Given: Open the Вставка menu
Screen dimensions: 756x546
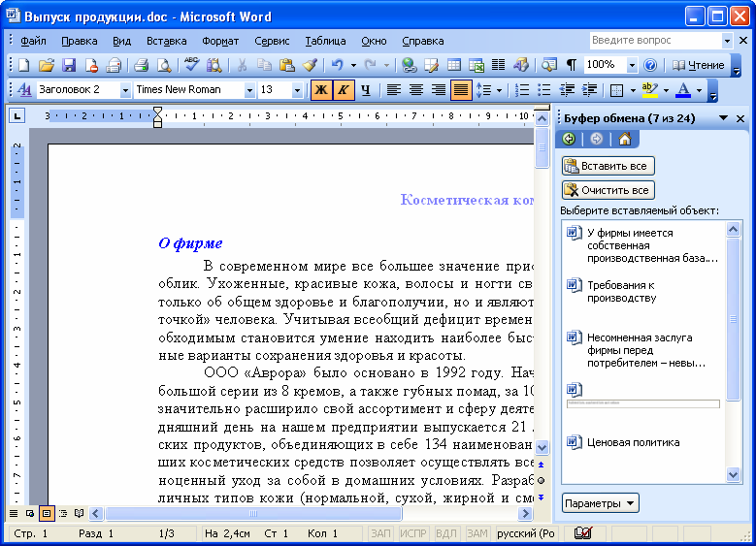Looking at the screenshot, I should (x=166, y=41).
